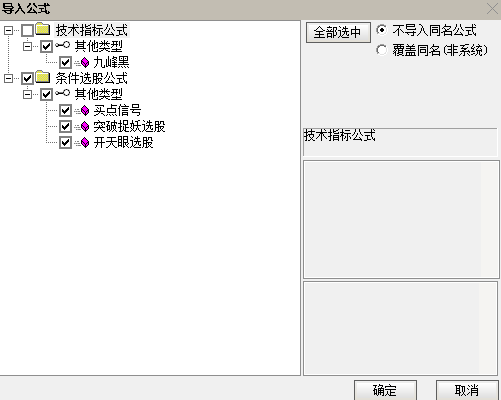Select the 突破捉妖选股 tree item

click(129, 126)
